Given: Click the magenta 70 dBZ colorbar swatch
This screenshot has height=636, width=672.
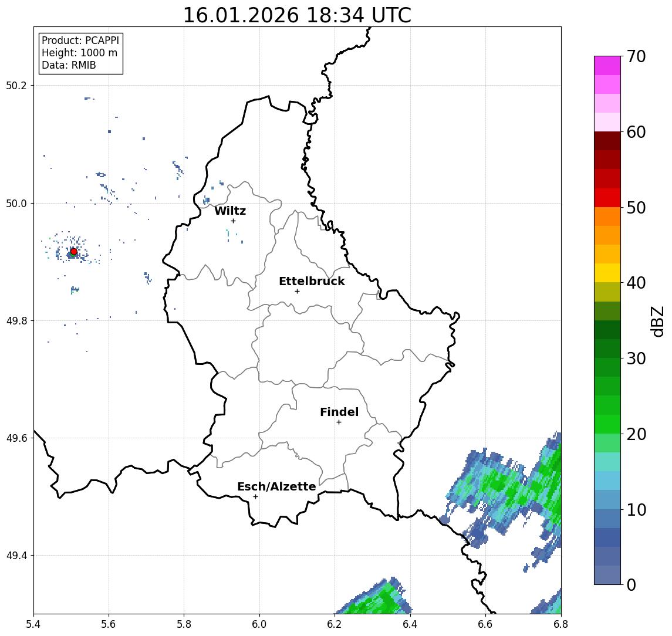Looking at the screenshot, I should (607, 66).
